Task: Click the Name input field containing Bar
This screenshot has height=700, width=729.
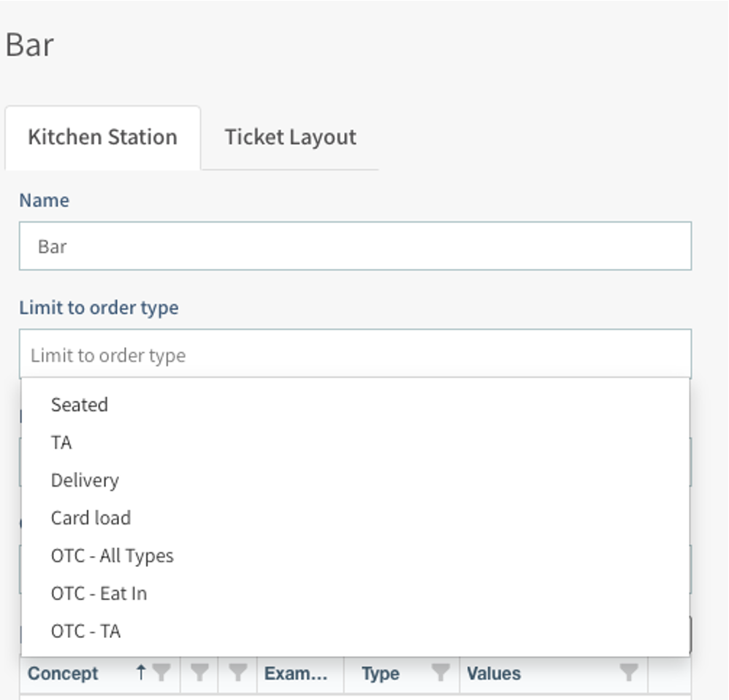Action: 355,246
